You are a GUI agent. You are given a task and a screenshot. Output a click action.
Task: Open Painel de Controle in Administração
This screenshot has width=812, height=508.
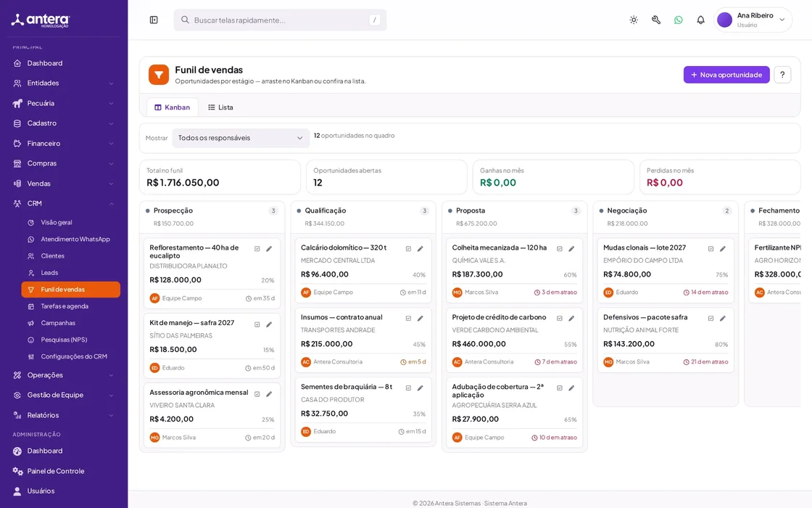(63, 471)
